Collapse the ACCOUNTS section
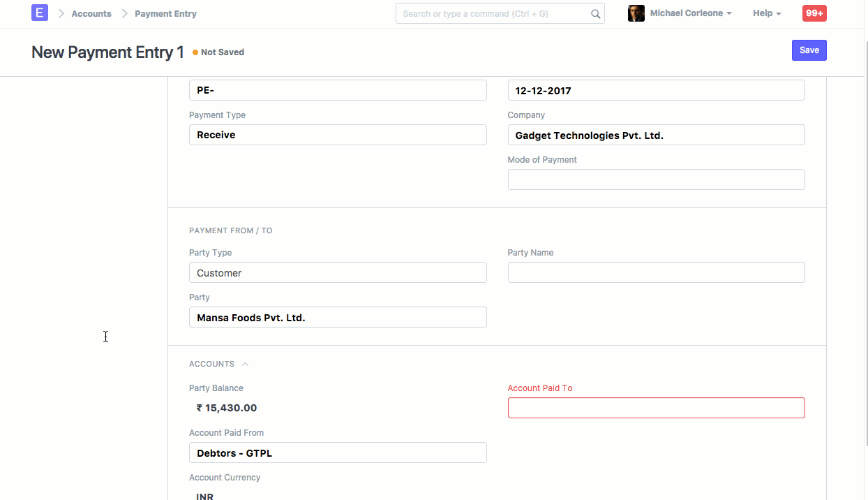Screen dimensions: 868x500 [x=244, y=363]
